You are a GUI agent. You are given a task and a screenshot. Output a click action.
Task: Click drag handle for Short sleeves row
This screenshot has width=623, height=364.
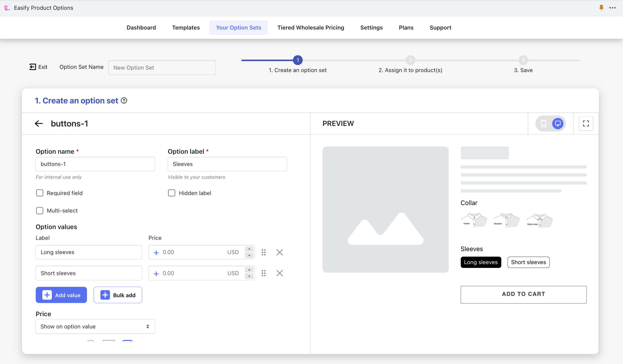coord(263,273)
